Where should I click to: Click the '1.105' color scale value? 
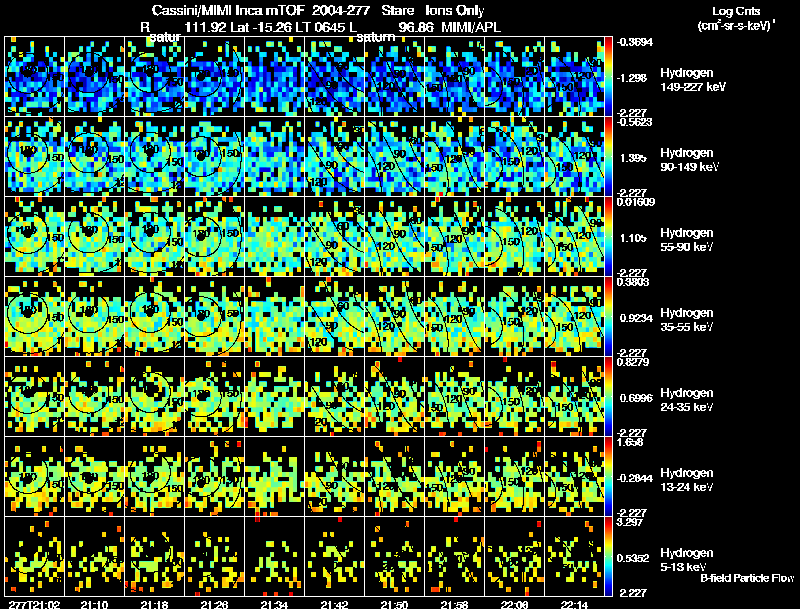[633, 238]
